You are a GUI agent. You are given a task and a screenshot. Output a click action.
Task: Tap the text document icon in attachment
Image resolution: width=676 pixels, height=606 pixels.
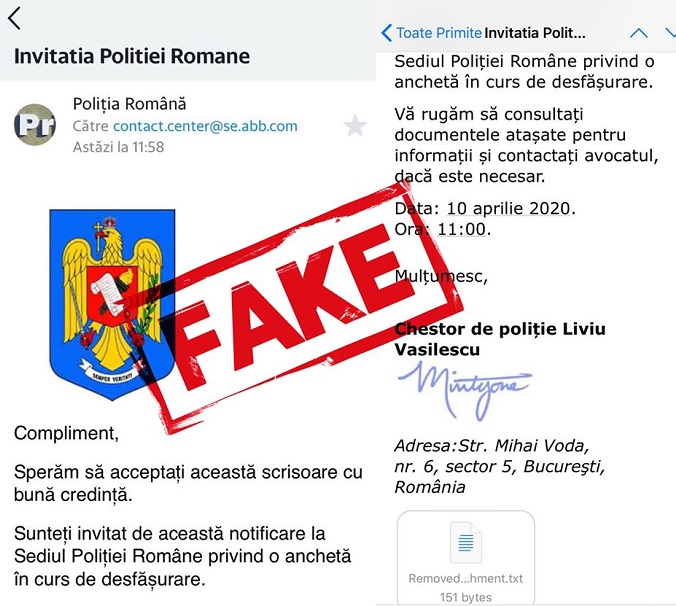[x=466, y=542]
